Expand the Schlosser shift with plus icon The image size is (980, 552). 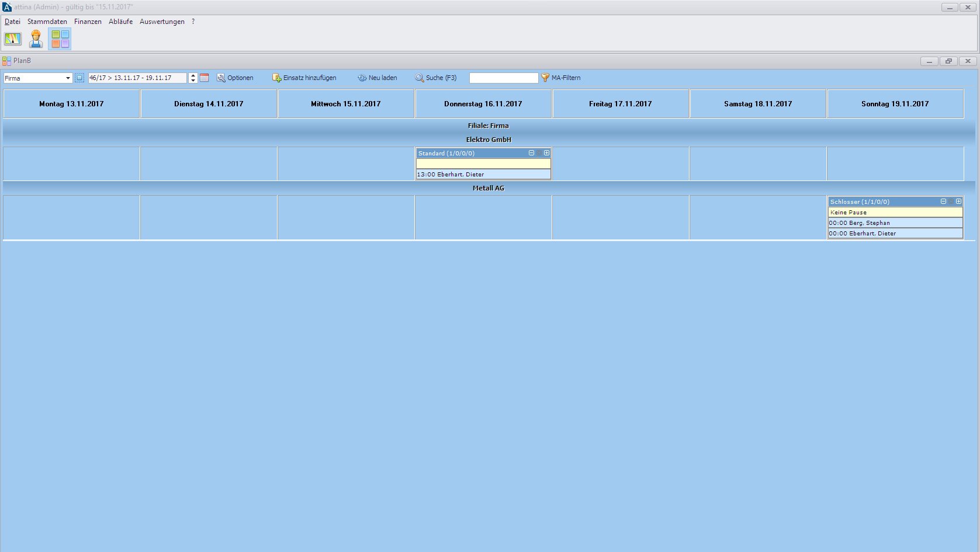(x=959, y=202)
